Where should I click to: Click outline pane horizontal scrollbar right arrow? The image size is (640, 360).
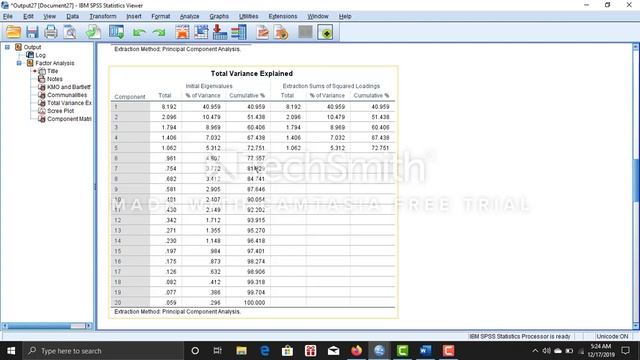point(89,326)
